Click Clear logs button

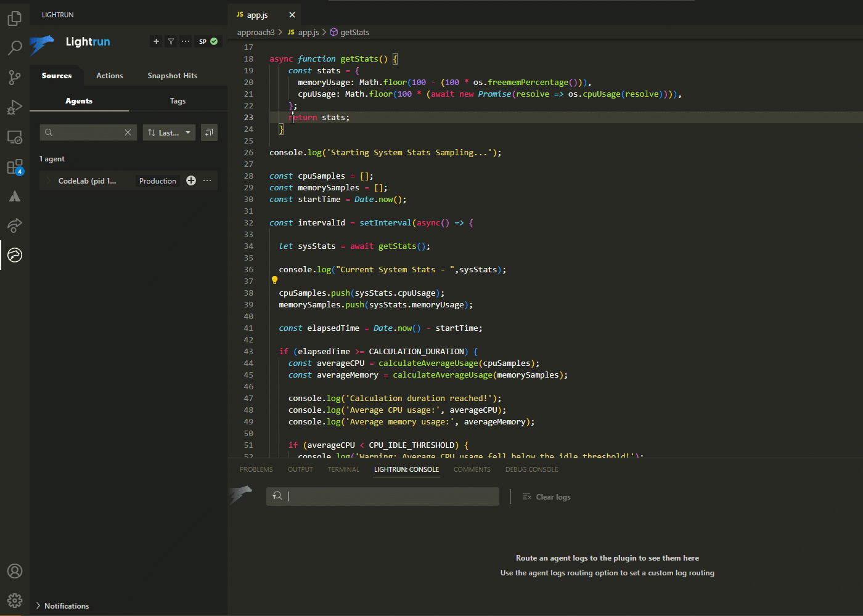point(547,497)
